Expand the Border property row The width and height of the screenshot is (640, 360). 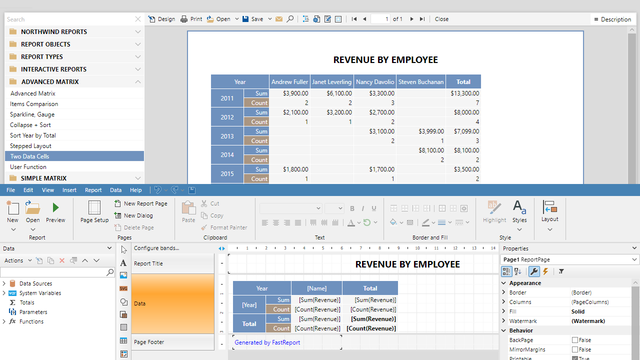click(x=504, y=292)
